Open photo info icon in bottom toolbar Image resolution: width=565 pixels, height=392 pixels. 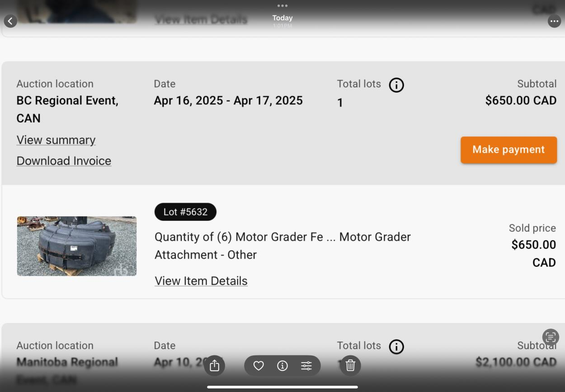click(x=282, y=366)
